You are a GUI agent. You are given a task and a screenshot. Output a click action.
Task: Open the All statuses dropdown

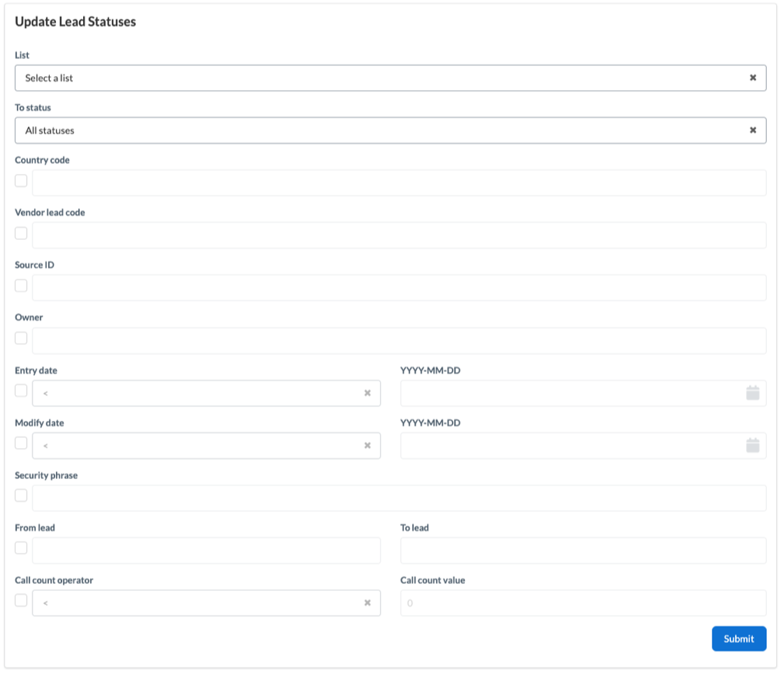point(390,130)
